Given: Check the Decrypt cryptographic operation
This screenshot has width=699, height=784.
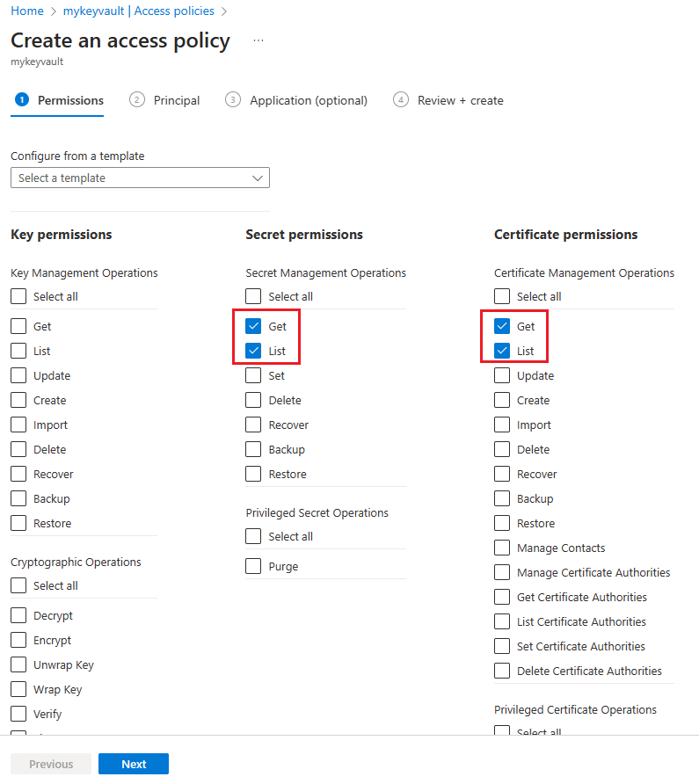Looking at the screenshot, I should [x=18, y=616].
